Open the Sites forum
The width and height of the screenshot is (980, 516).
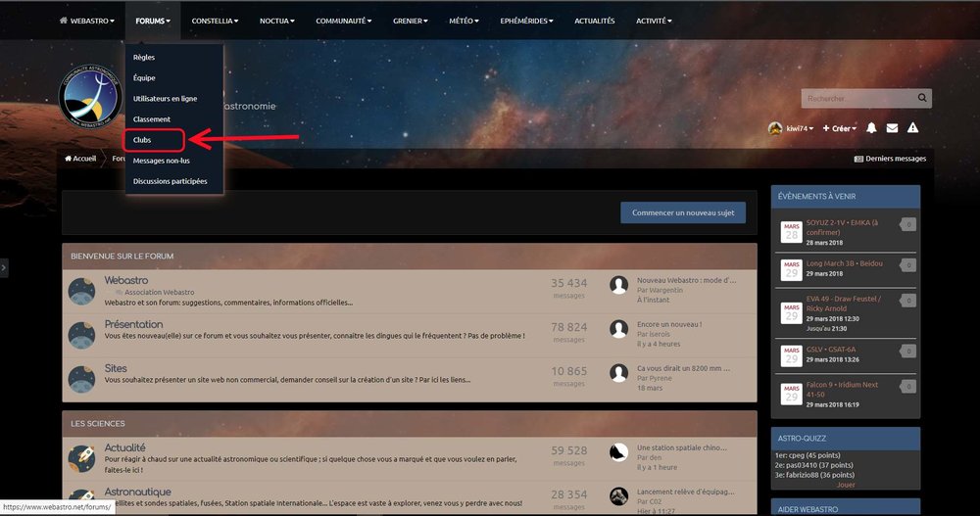coord(116,368)
